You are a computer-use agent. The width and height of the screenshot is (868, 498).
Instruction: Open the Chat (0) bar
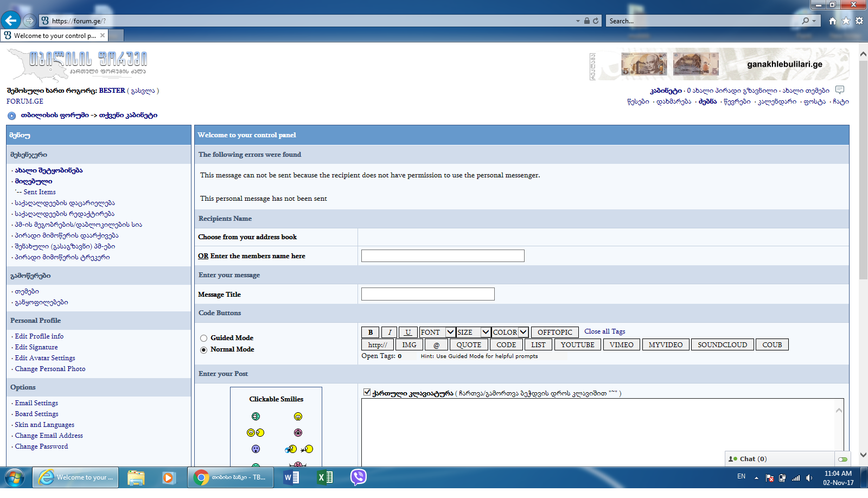point(780,459)
